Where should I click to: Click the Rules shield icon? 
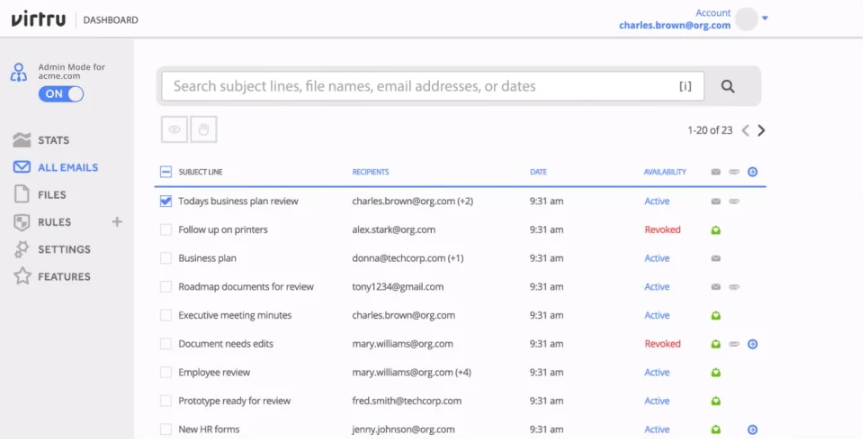click(21, 222)
